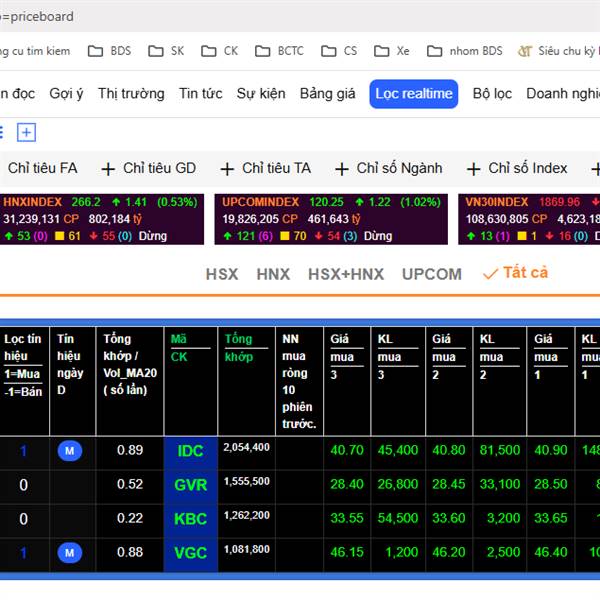Open the GVR stock ticker

click(191, 485)
